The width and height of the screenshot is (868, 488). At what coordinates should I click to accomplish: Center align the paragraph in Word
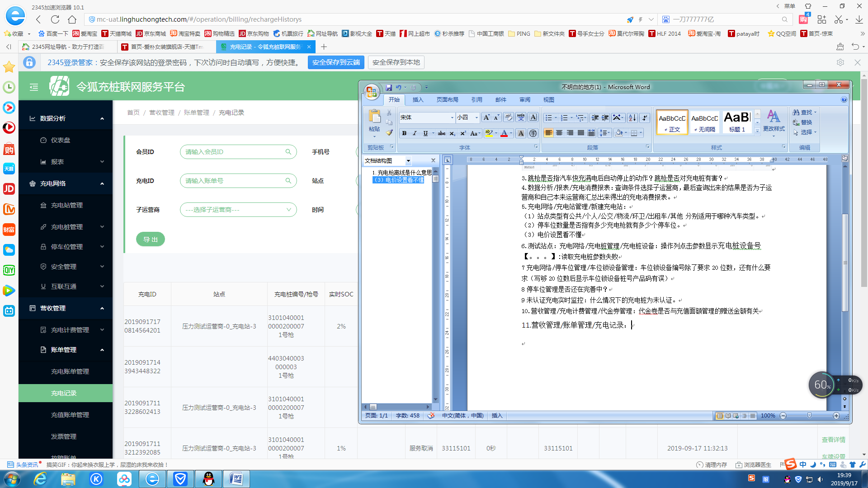click(x=559, y=132)
